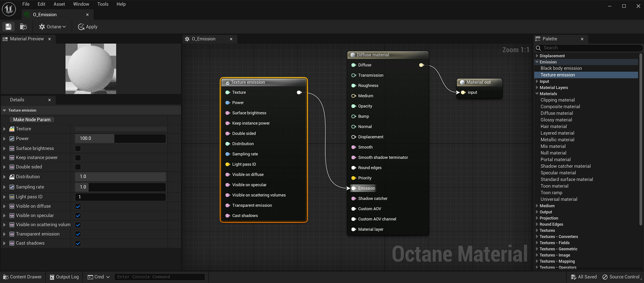Click Make Node Param button
Viewport: 644px width, 283px height.
click(32, 119)
